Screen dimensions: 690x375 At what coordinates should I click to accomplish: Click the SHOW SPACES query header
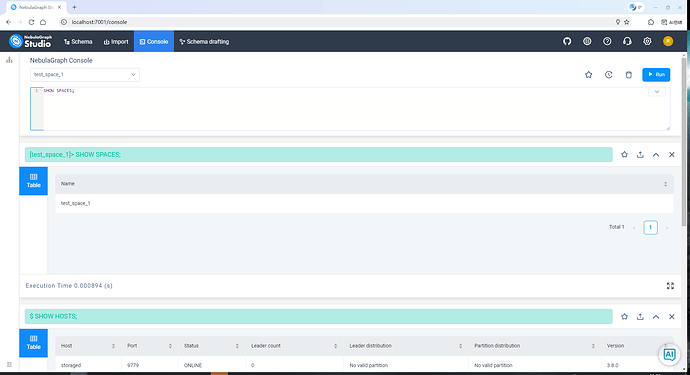(319, 154)
